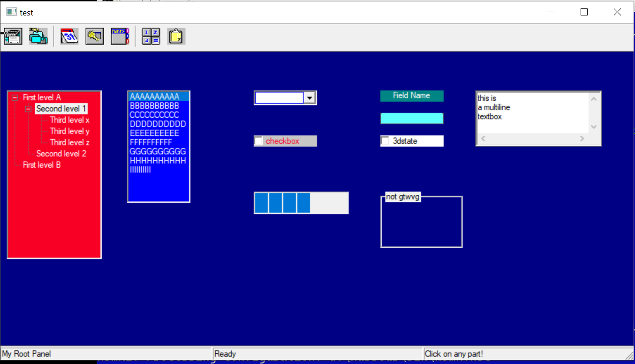Select Third level y tree item
This screenshot has width=635, height=364.
click(x=69, y=131)
